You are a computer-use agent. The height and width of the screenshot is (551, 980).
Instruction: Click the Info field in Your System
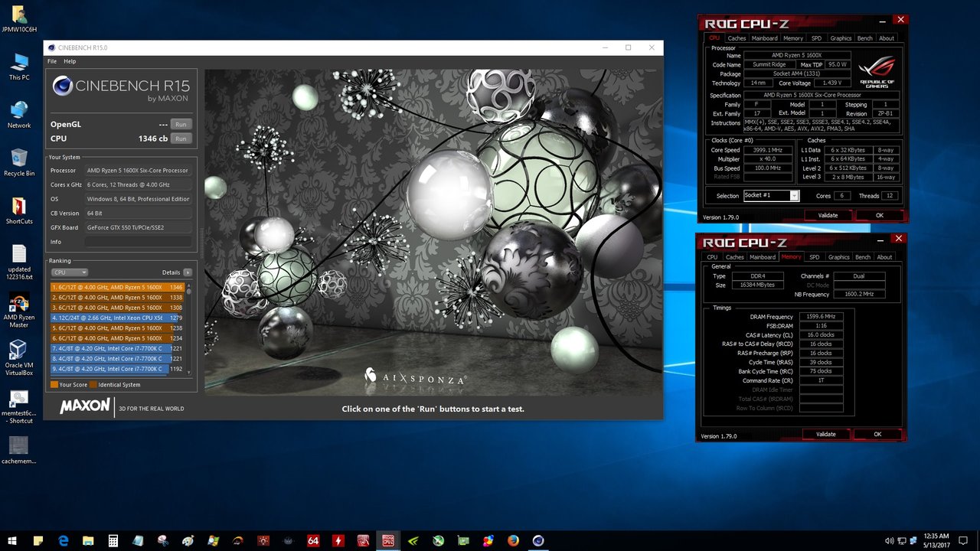pyautogui.click(x=139, y=242)
